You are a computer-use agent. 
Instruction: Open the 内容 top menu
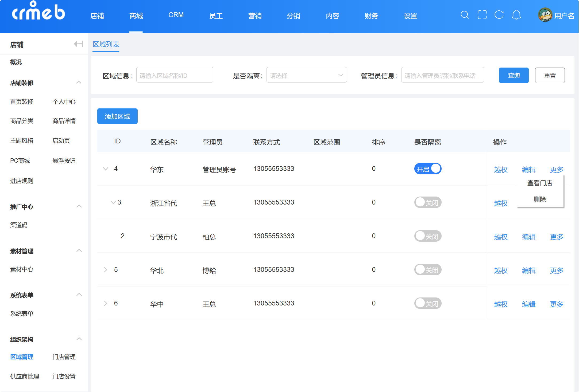coord(333,16)
